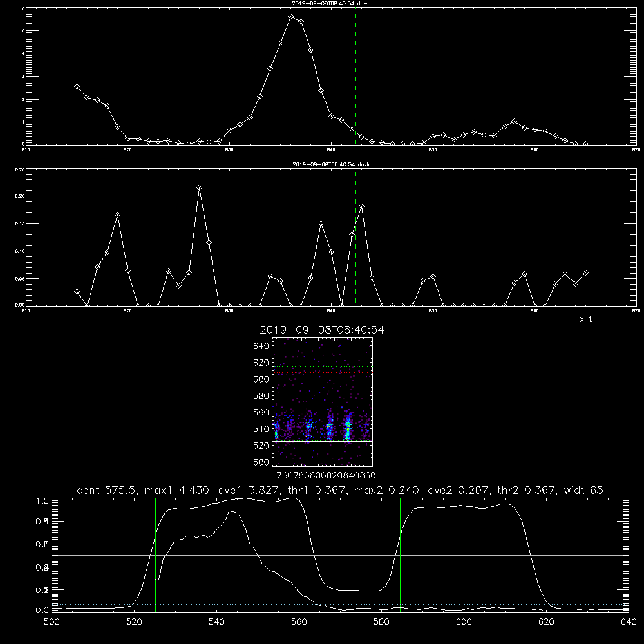Screen dimensions: 644x644
Task: Click the solid green line near 563 in the bottom plot
Action: click(x=310, y=554)
